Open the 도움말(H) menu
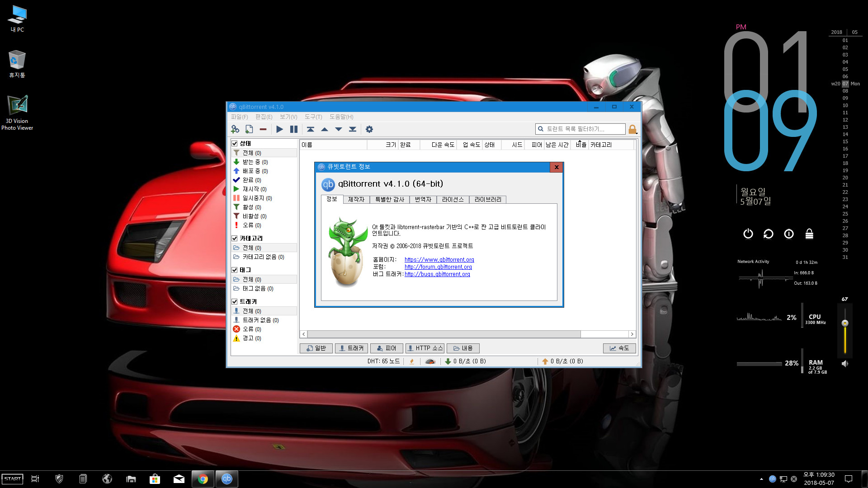This screenshot has width=868, height=488. tap(341, 117)
